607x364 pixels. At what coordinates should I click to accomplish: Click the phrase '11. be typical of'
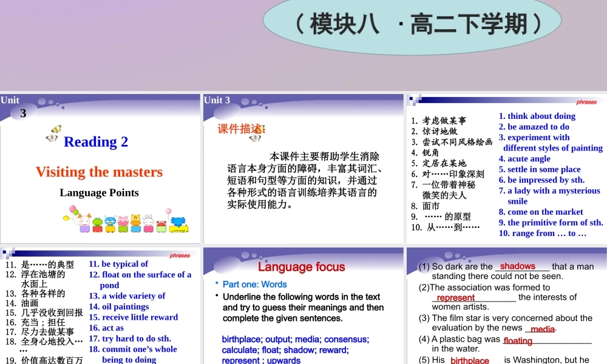pos(118,264)
